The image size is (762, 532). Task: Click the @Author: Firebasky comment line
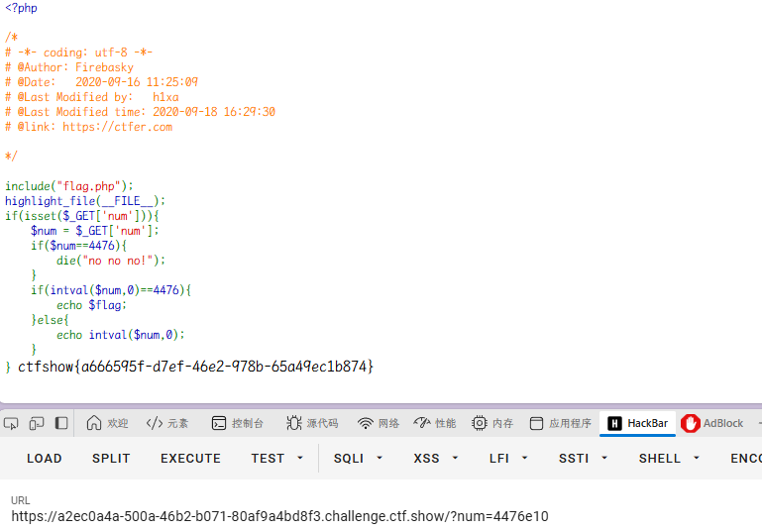[69, 67]
